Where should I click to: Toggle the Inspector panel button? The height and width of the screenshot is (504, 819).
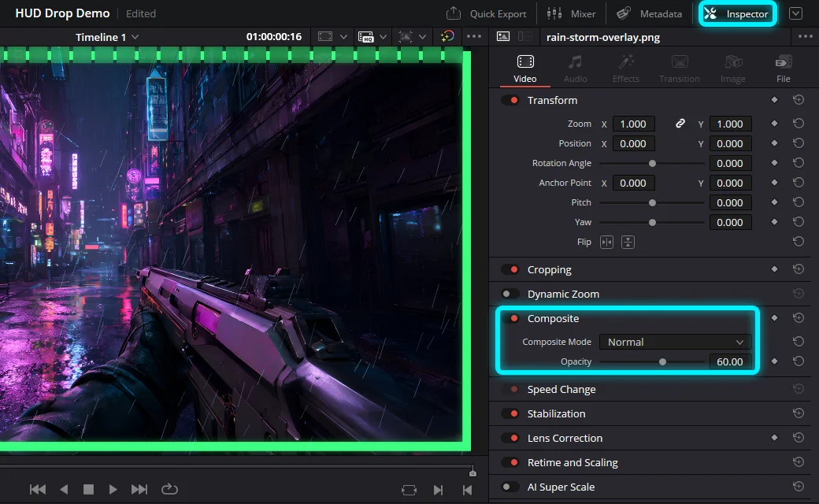737,14
